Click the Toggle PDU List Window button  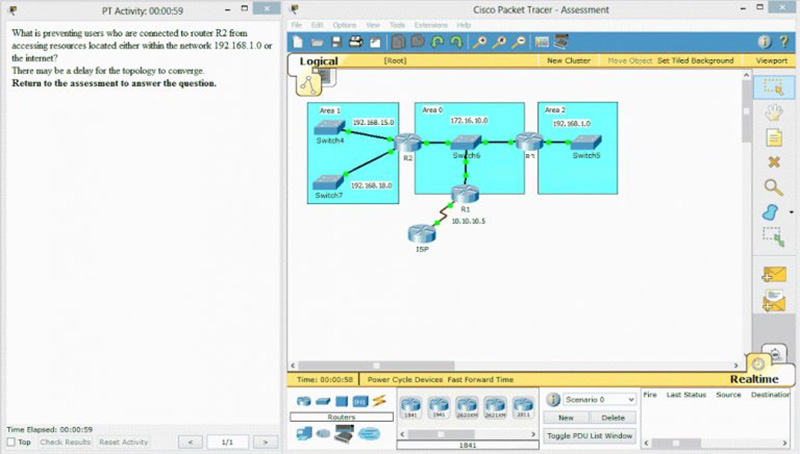pos(589,436)
